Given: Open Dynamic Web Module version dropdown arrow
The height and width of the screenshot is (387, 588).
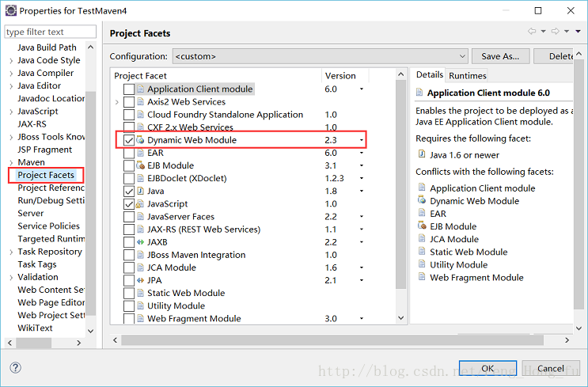Looking at the screenshot, I should point(362,140).
